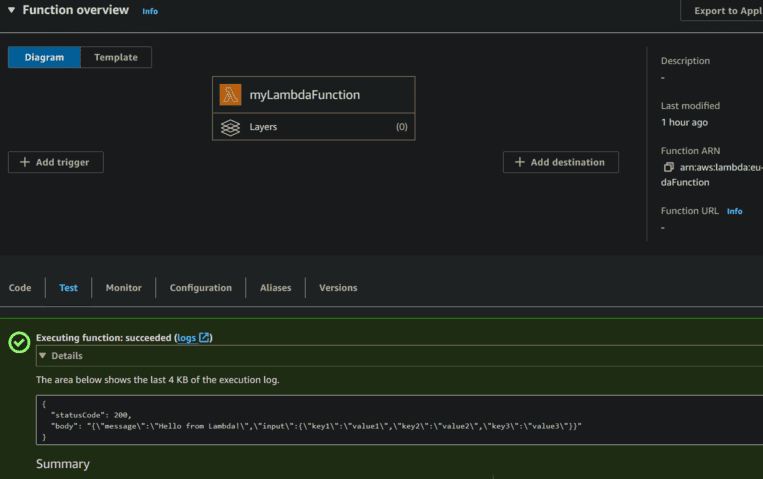Open the Configuration tab

[x=200, y=288]
